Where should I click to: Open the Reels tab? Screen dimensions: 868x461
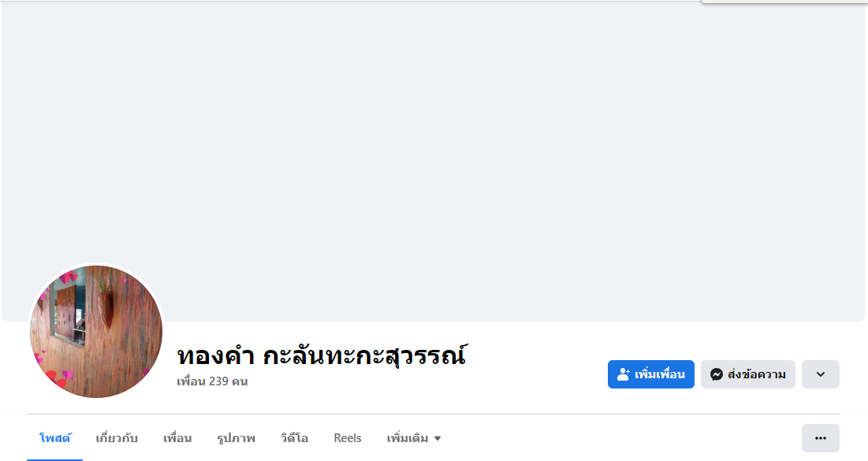coord(348,438)
